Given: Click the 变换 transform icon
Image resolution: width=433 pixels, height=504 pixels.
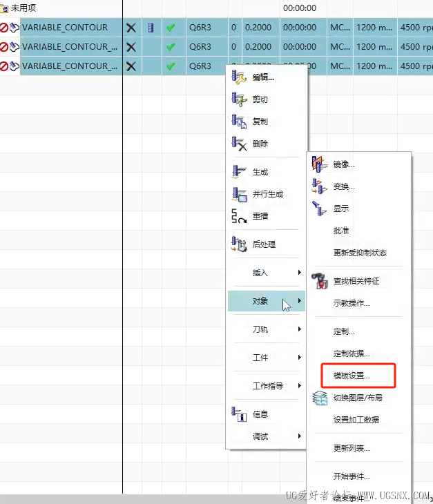Looking at the screenshot, I should click(320, 186).
